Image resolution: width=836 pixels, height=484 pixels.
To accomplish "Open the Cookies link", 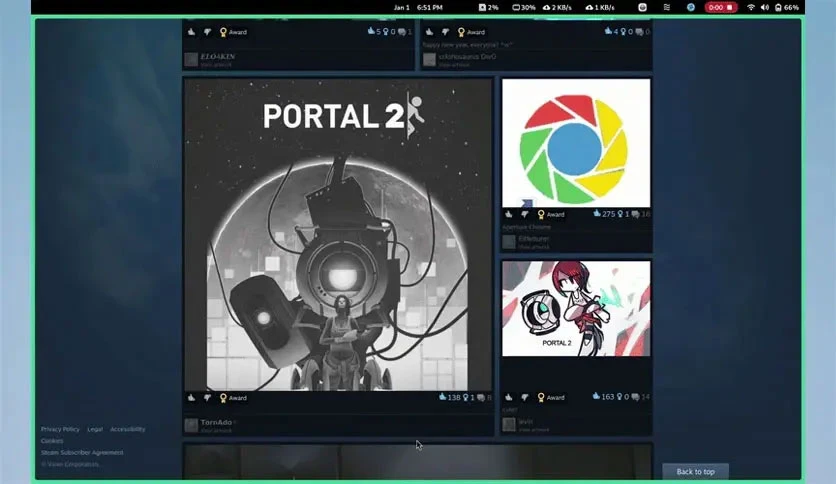I will [52, 441].
